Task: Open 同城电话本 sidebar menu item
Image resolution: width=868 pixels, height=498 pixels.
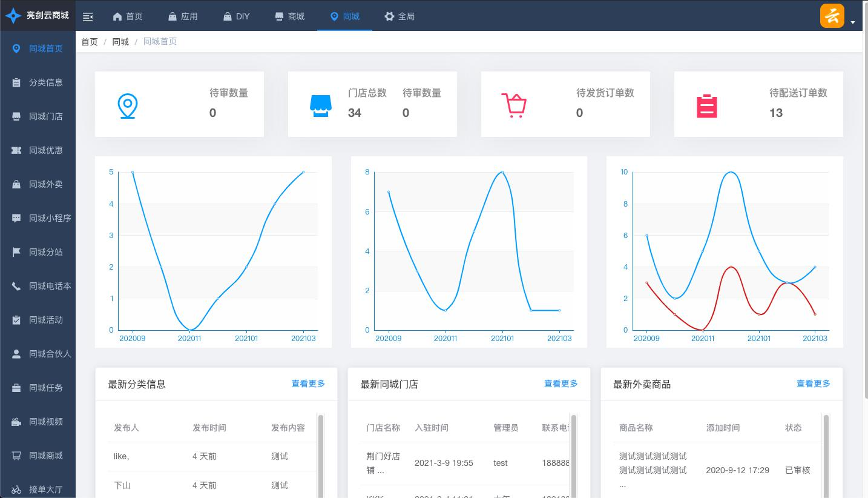Action: (38, 286)
